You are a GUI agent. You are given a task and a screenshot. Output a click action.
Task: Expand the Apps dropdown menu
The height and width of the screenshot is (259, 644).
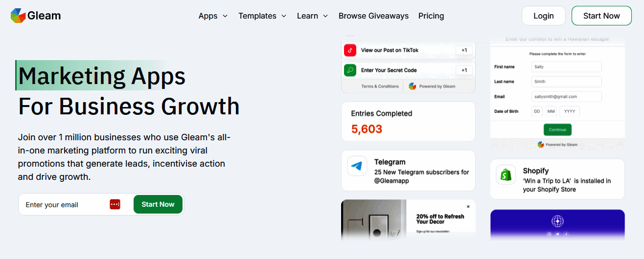tap(213, 16)
